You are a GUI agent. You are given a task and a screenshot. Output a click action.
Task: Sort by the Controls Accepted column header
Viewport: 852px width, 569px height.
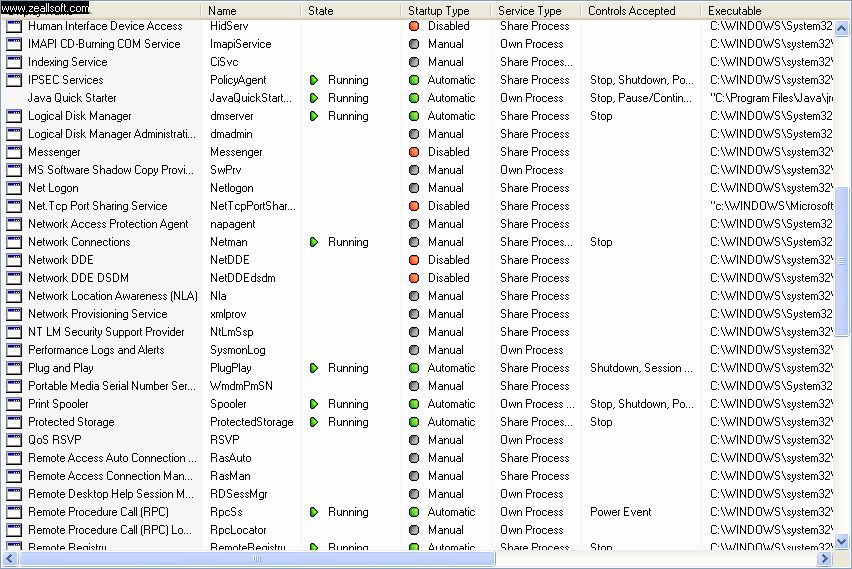pyautogui.click(x=641, y=10)
